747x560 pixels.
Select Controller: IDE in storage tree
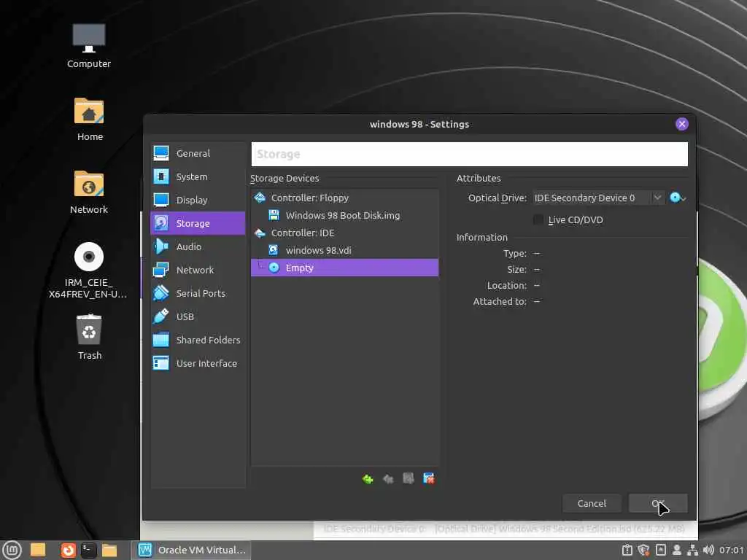pyautogui.click(x=344, y=233)
